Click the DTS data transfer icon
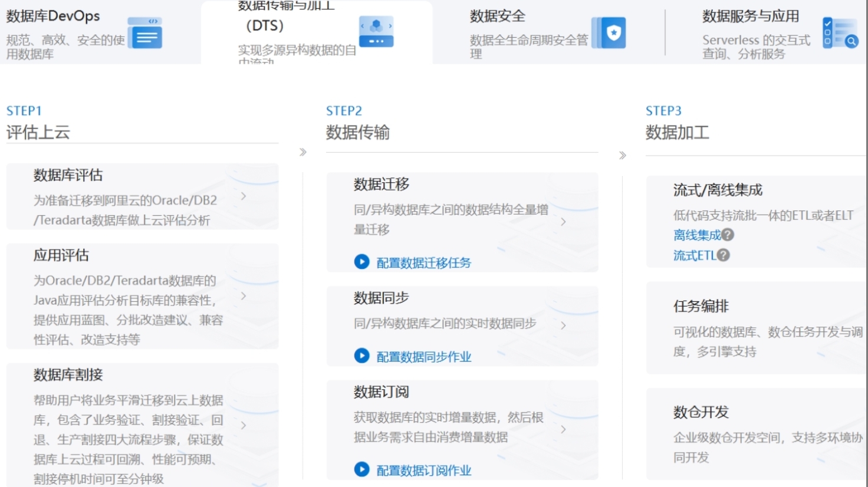Viewport: 868px width, 487px height. pos(376,32)
